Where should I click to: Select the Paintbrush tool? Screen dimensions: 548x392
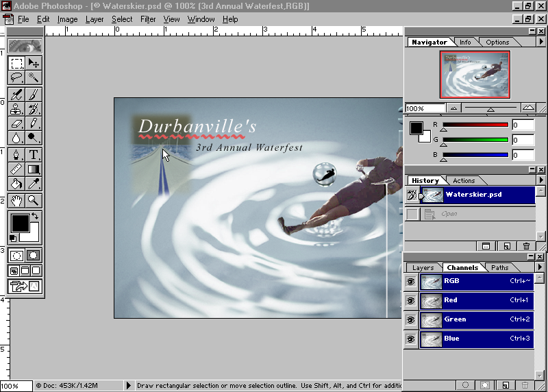tap(34, 95)
